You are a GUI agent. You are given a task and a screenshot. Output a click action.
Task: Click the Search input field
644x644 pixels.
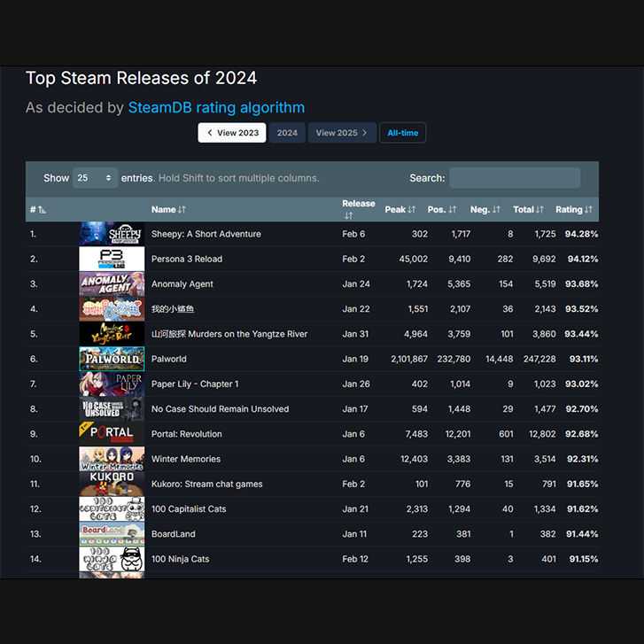[x=515, y=178]
